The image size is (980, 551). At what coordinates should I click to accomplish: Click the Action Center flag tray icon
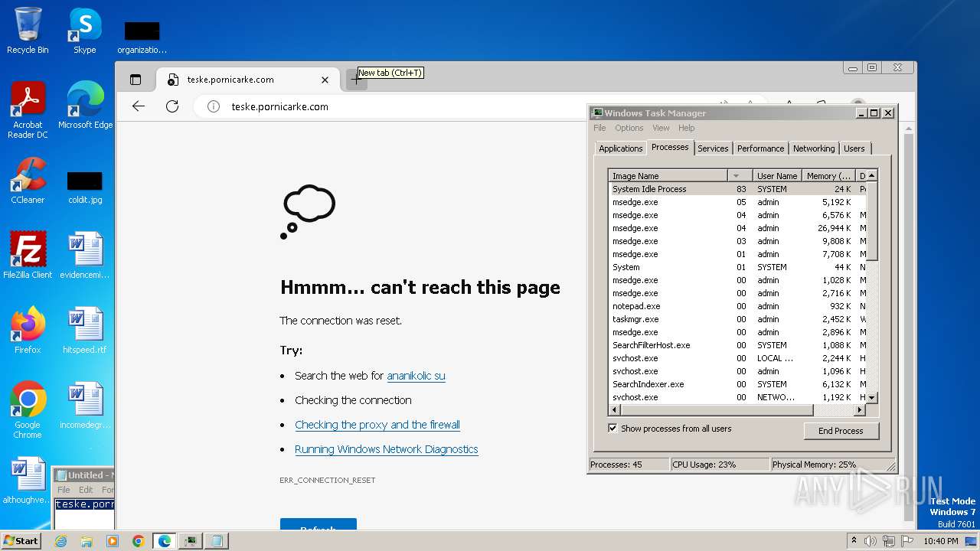(906, 541)
